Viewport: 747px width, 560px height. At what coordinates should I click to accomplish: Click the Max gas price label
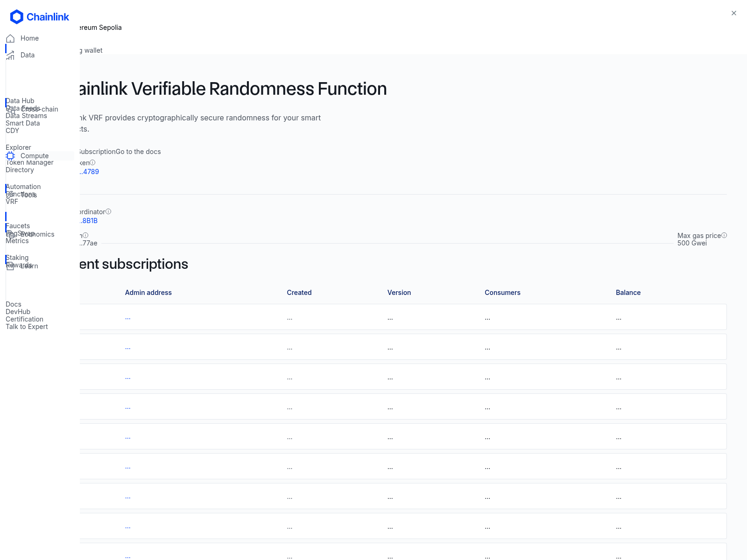[699, 236]
